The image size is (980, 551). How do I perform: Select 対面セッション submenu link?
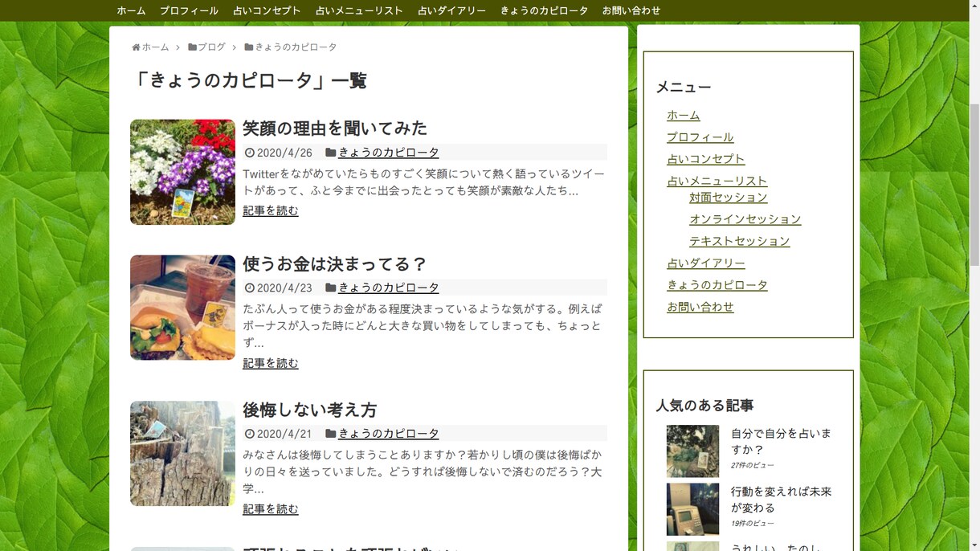tap(729, 198)
